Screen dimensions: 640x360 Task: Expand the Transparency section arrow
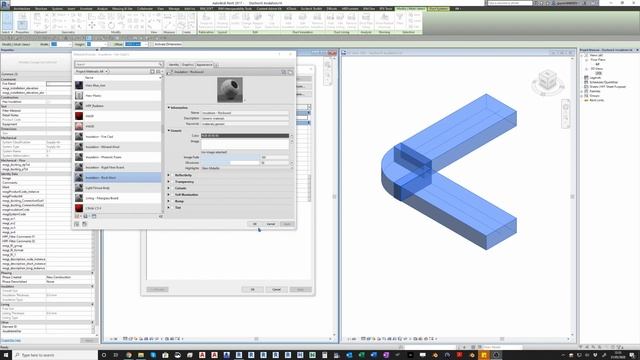tap(169, 182)
